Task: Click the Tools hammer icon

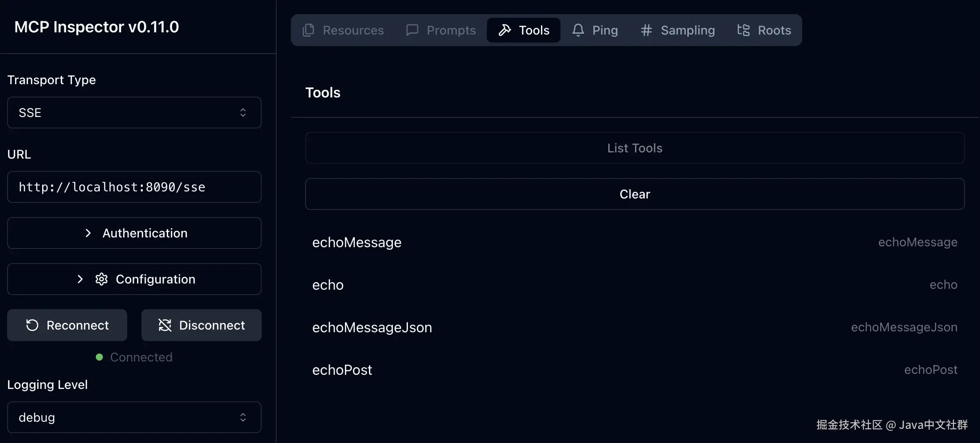Action: pyautogui.click(x=505, y=30)
